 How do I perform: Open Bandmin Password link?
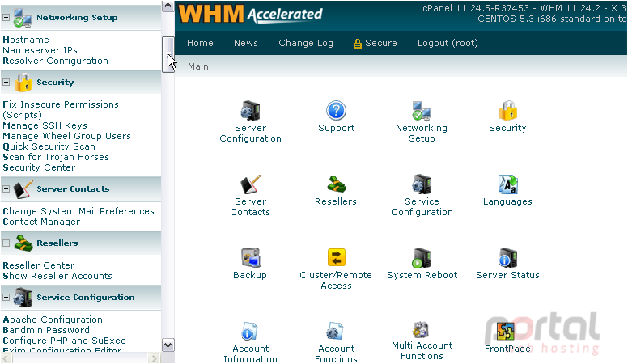tap(46, 330)
